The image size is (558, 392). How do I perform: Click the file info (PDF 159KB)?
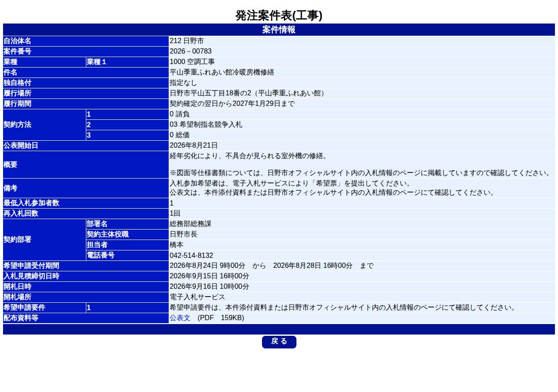pos(221,318)
